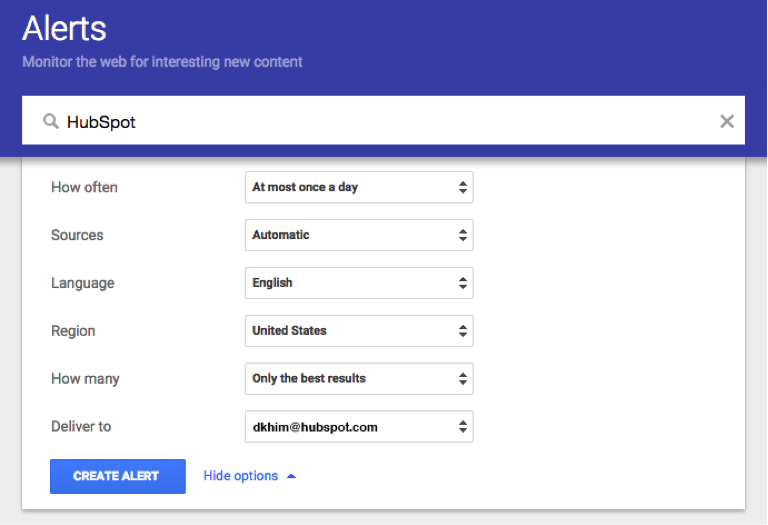
Task: Focus the HubSpot search input field
Action: click(x=380, y=122)
